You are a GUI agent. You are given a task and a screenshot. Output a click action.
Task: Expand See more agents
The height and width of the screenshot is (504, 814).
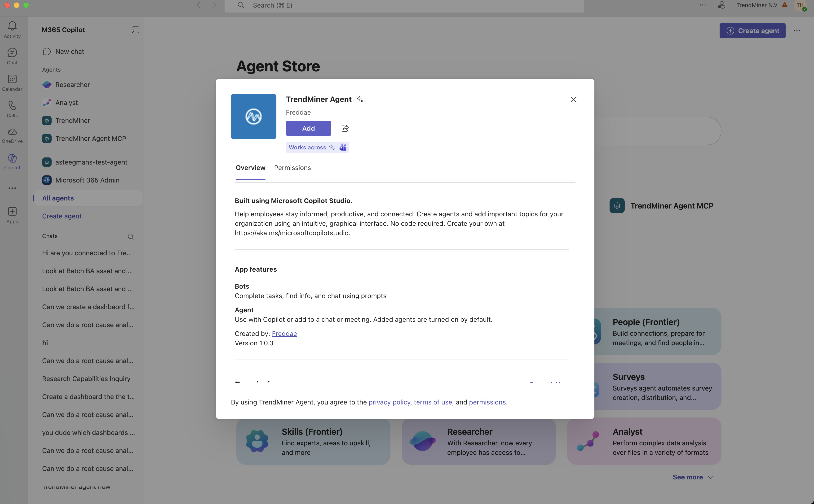click(x=693, y=477)
